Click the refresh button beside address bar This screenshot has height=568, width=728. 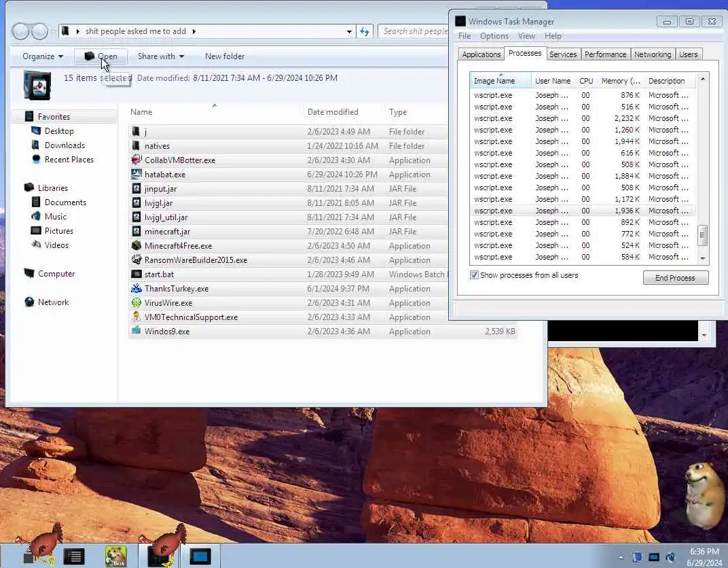[x=365, y=31]
